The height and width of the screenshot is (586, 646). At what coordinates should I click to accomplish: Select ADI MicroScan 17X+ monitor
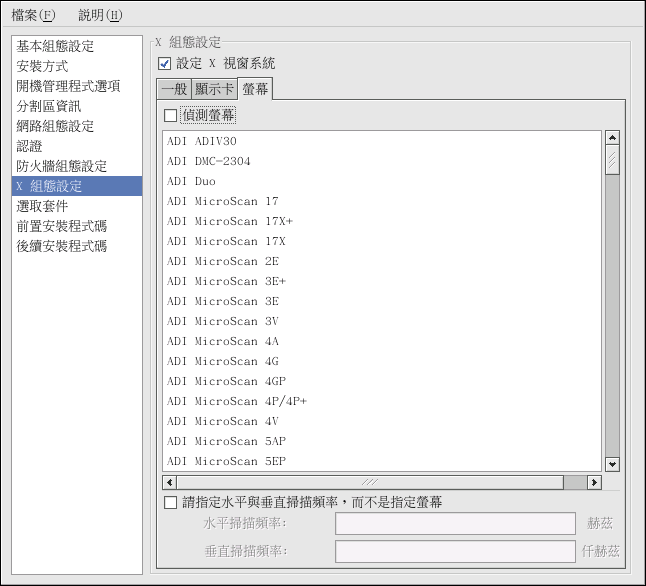230,221
